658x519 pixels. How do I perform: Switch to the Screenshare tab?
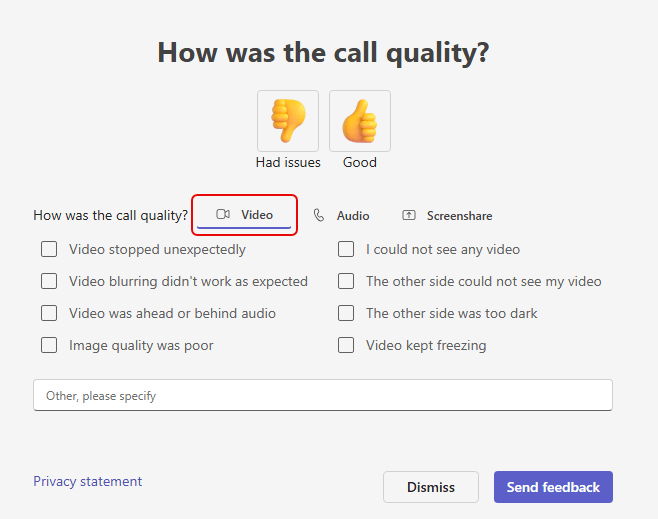click(459, 215)
